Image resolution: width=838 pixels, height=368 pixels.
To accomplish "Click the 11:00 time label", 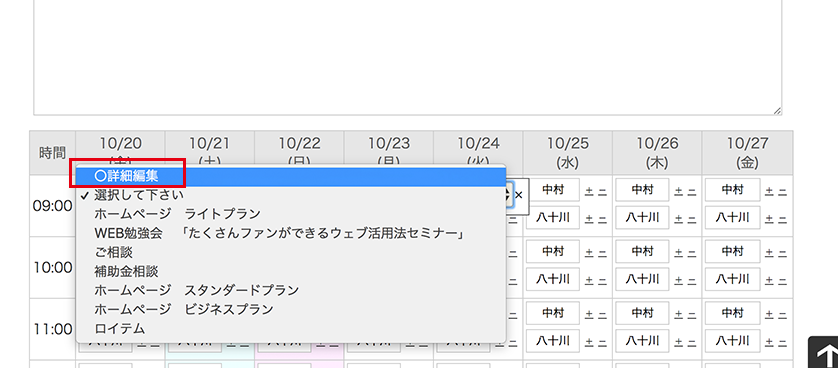I will (52, 330).
